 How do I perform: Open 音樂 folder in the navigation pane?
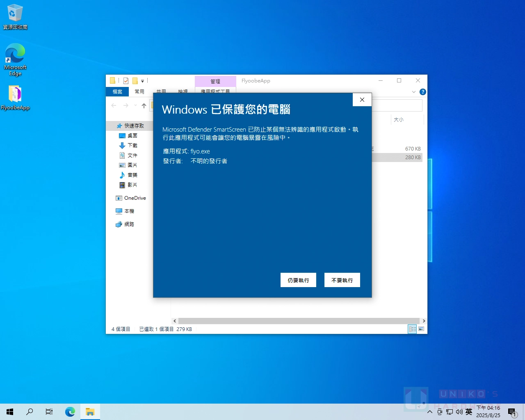click(x=132, y=175)
